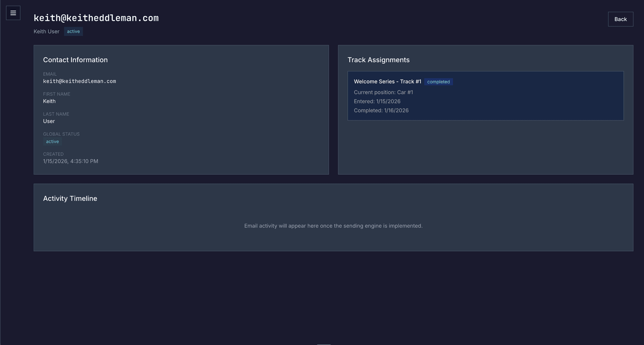
Task: Click the First Name value Keith
Action: click(49, 101)
